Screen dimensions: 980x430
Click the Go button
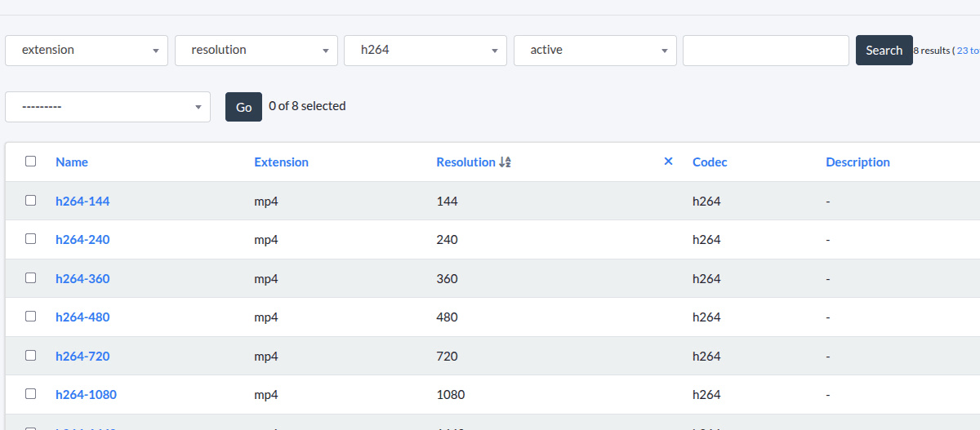243,107
